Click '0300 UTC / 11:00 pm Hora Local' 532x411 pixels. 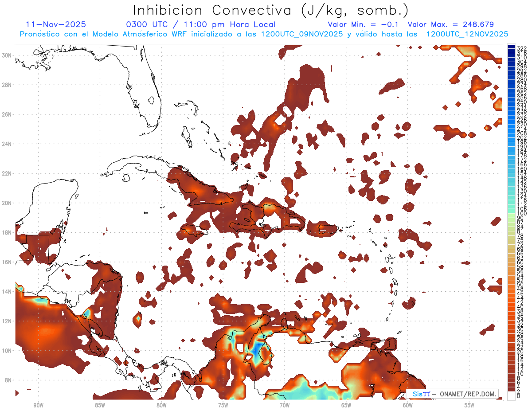point(201,25)
